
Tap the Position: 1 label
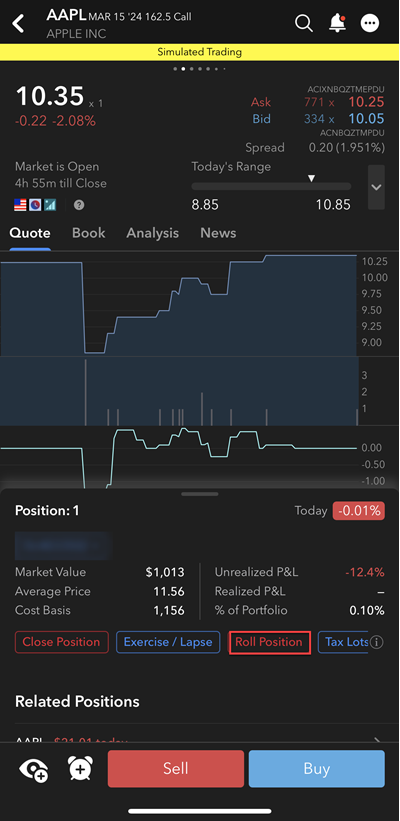[47, 511]
